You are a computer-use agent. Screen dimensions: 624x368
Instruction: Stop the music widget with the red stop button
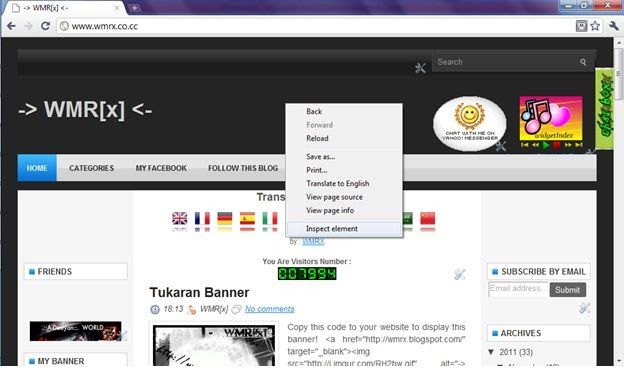coord(557,145)
